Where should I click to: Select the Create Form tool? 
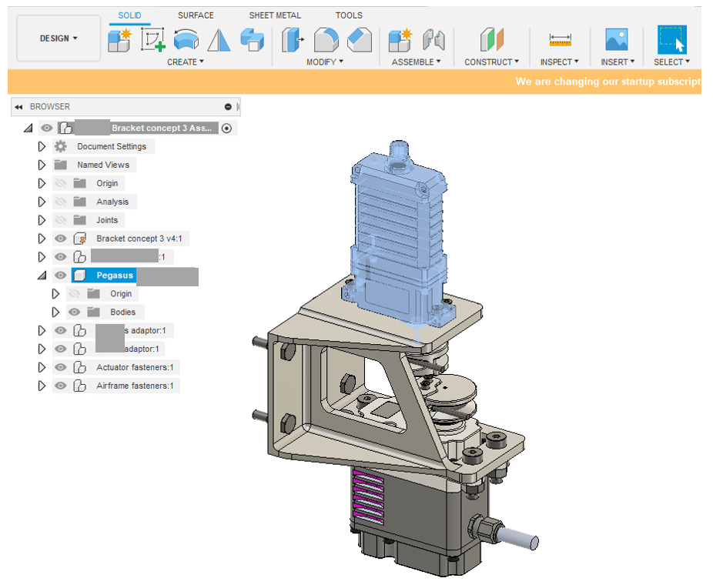[186, 40]
